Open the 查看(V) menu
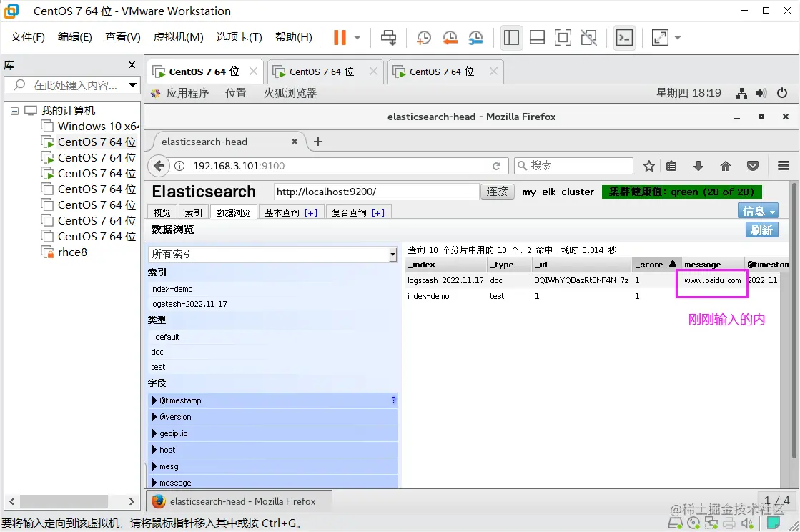The height and width of the screenshot is (532, 800). click(x=122, y=37)
